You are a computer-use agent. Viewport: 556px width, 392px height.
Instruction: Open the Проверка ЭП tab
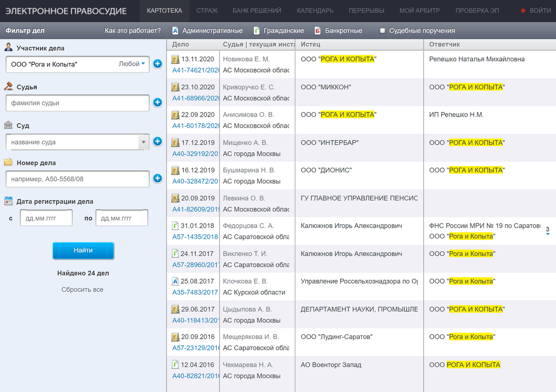coord(477,11)
